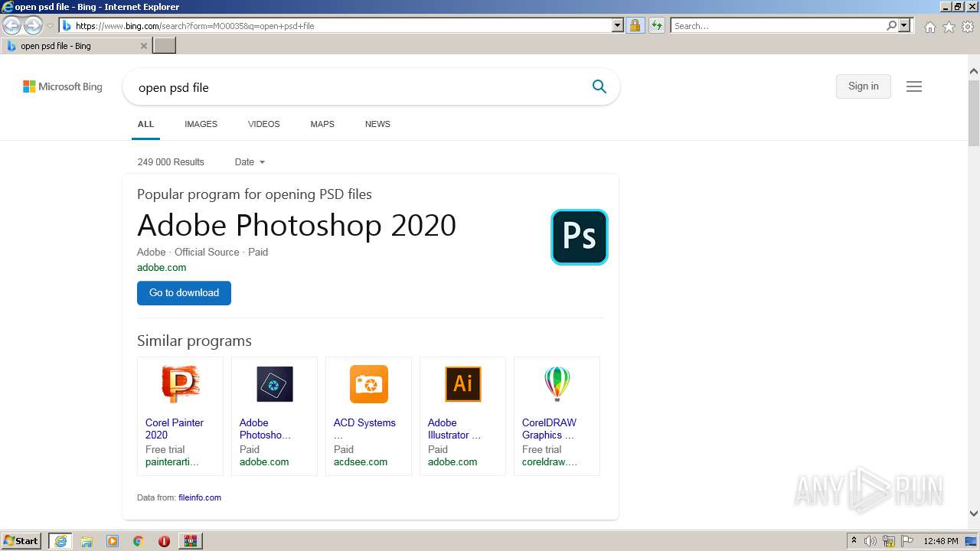The height and width of the screenshot is (551, 980).
Task: Select the 'open psd file - Bing' tab
Action: point(77,46)
